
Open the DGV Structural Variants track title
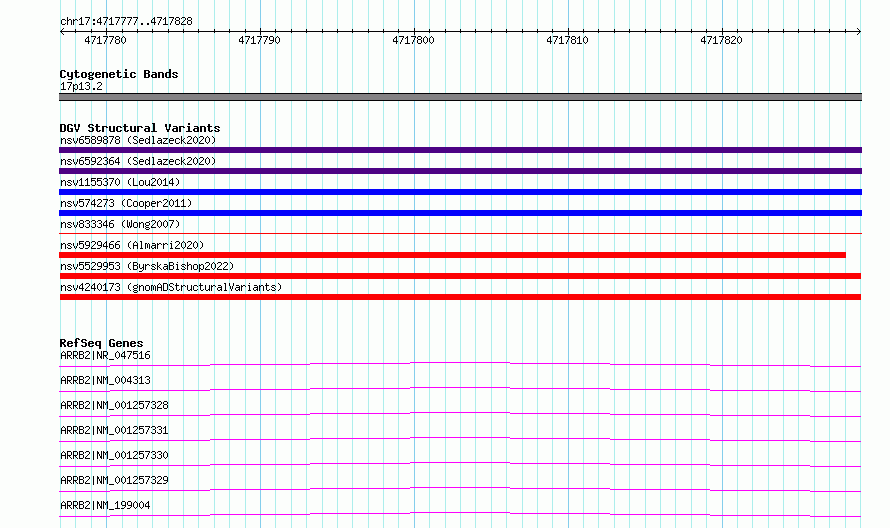(140, 128)
